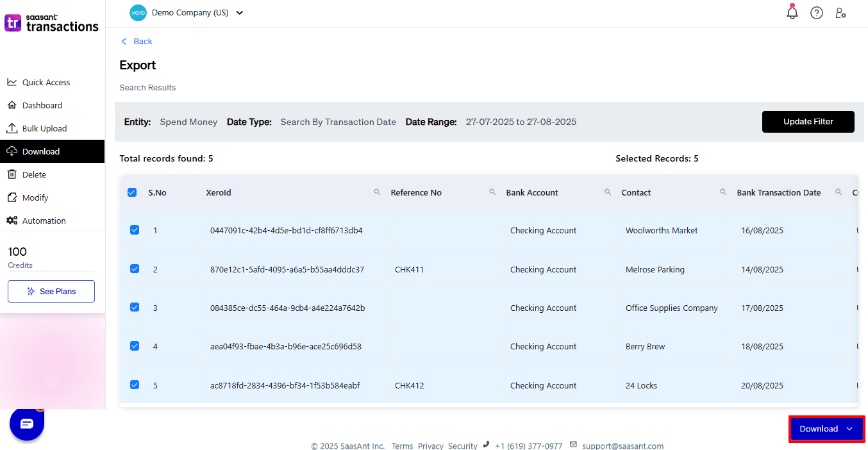Click search icon in Bank Transaction Date column

coord(839,192)
